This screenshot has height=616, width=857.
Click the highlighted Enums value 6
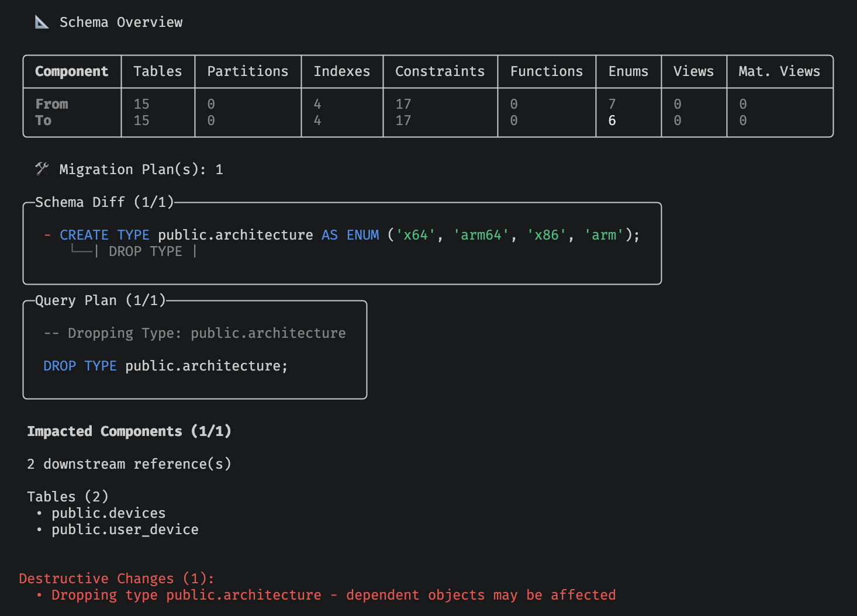612,120
